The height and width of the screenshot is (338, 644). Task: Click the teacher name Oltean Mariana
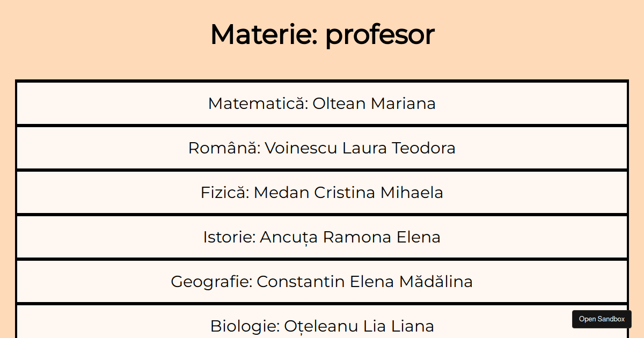coord(375,103)
